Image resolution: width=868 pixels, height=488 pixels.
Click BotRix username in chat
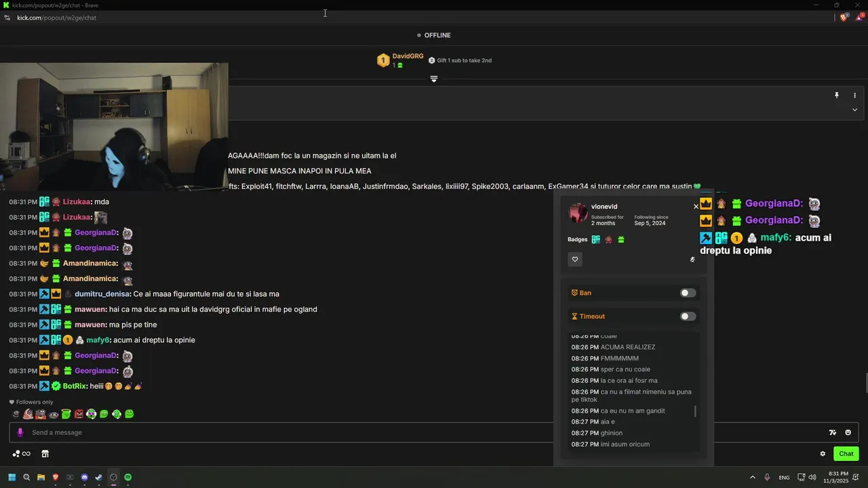click(x=75, y=386)
